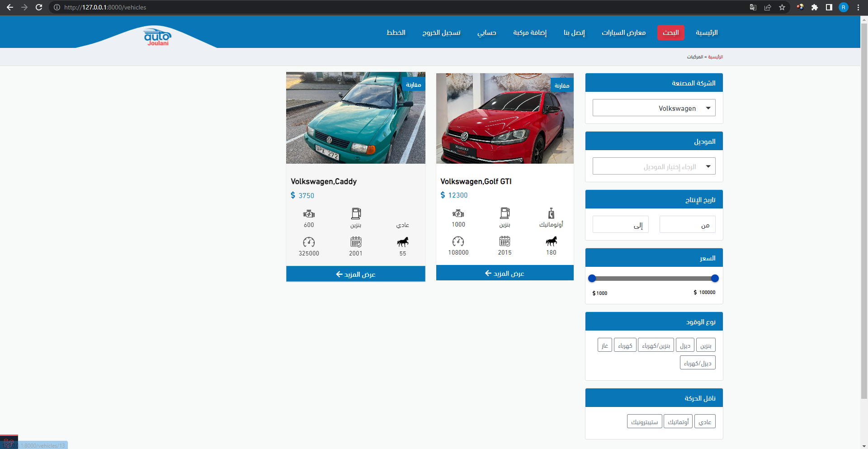
Task: Click عرض المزيد on Golf GTI card
Action: coord(505,273)
